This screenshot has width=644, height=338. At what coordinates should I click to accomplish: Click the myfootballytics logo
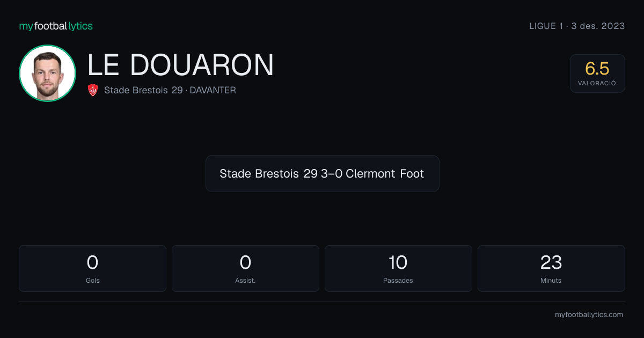click(56, 26)
